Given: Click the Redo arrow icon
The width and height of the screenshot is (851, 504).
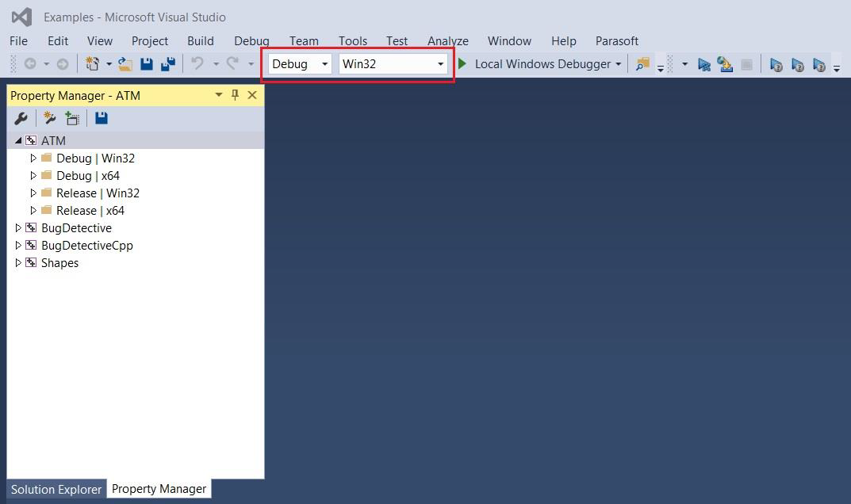Looking at the screenshot, I should click(x=233, y=63).
